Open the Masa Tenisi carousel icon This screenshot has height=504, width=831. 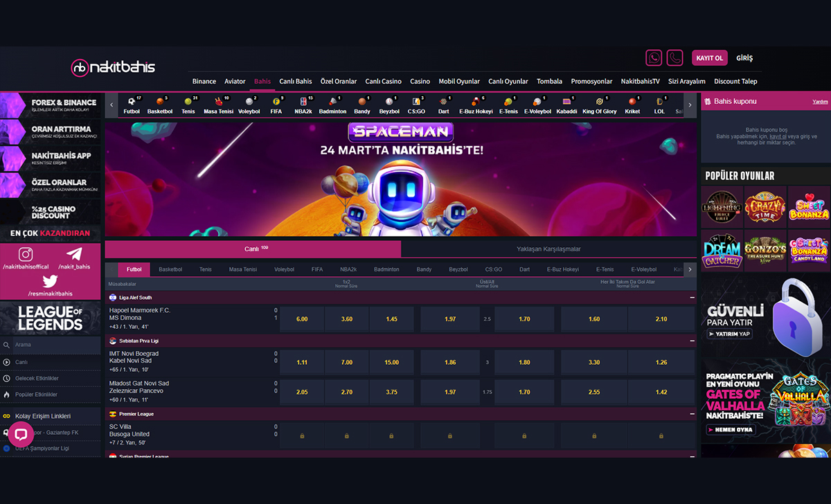(x=218, y=105)
